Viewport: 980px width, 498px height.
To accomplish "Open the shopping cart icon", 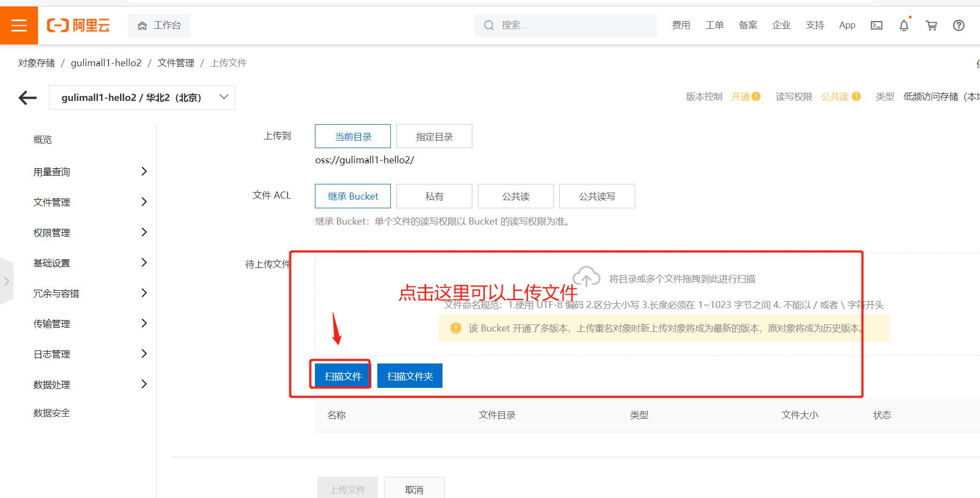I will pyautogui.click(x=932, y=25).
